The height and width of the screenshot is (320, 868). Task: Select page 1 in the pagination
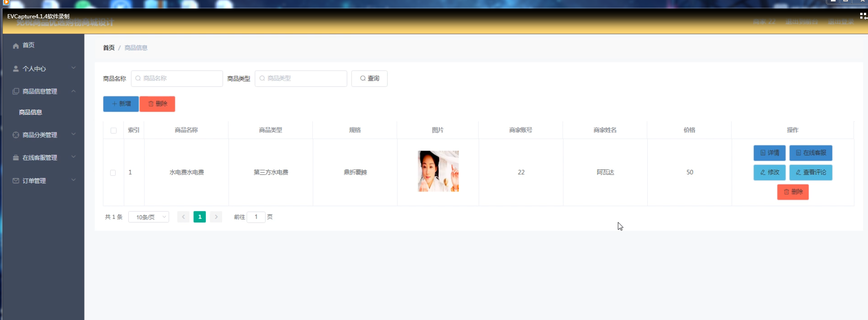click(200, 217)
